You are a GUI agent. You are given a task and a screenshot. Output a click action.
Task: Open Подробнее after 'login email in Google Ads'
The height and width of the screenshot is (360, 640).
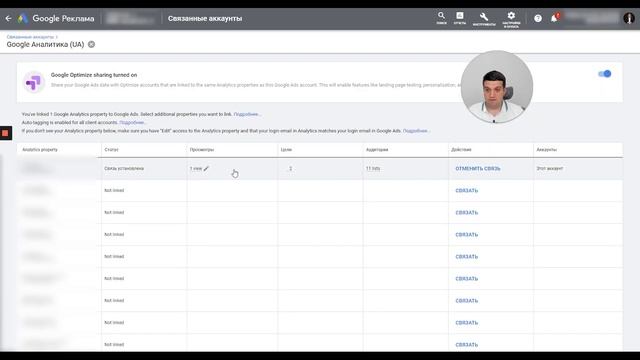click(x=416, y=131)
